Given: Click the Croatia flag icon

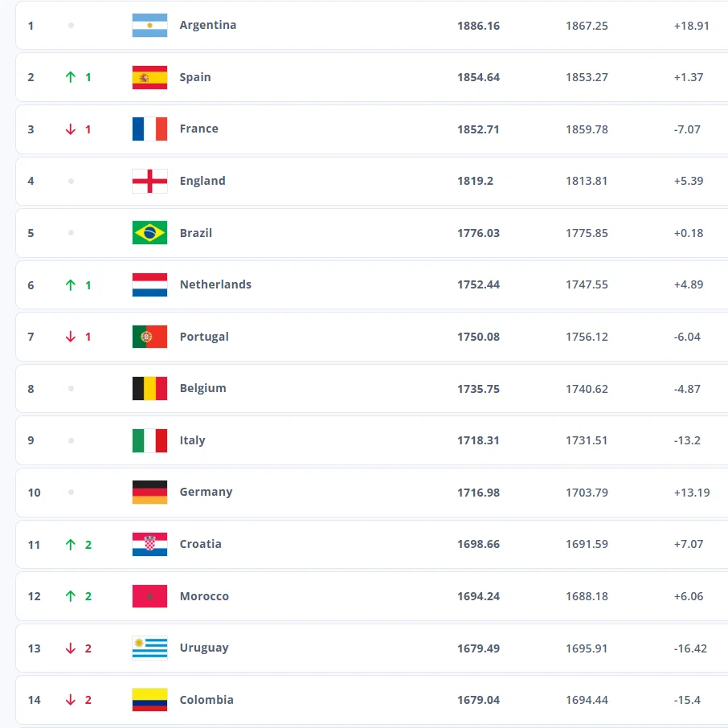Looking at the screenshot, I should 149,544.
